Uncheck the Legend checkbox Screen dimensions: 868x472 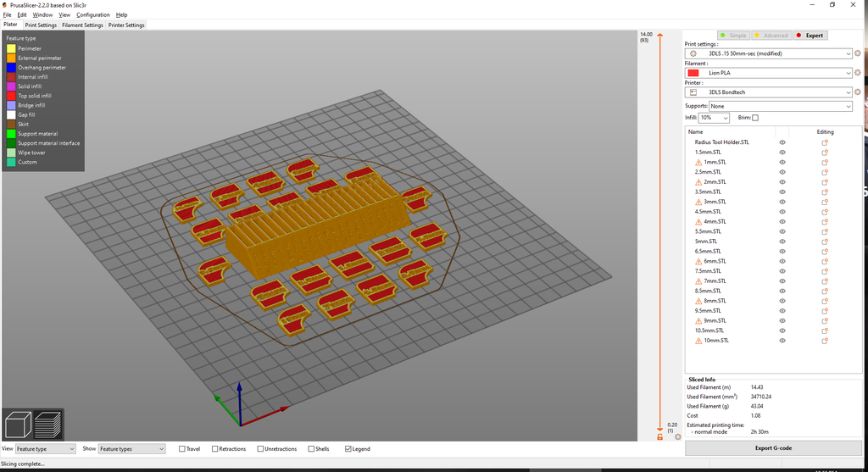[x=348, y=449]
